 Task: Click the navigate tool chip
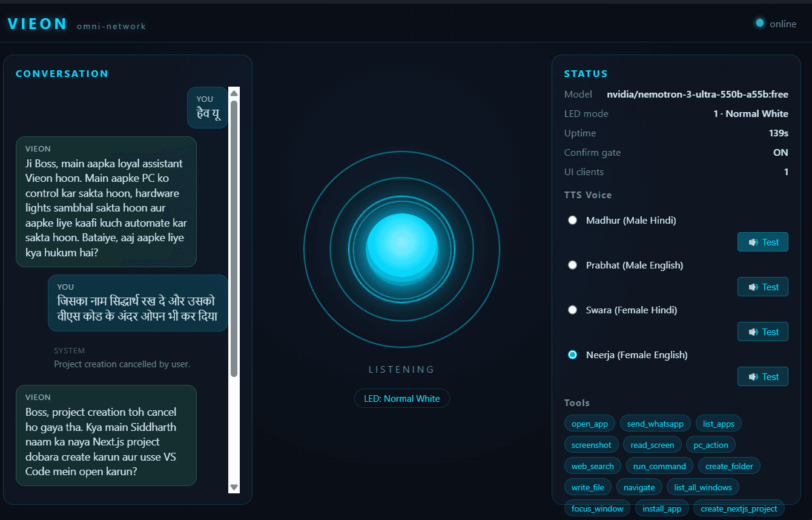click(639, 487)
